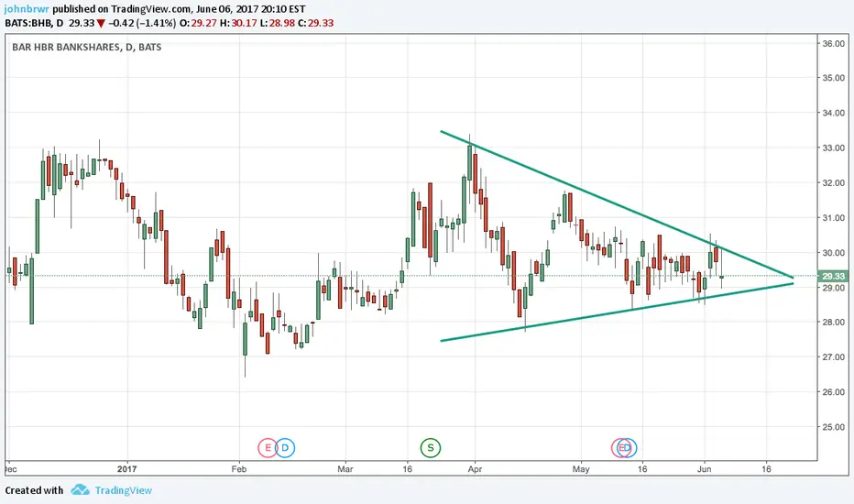Click the red down-arrow change indicator
This screenshot has width=854, height=504.
point(101,24)
